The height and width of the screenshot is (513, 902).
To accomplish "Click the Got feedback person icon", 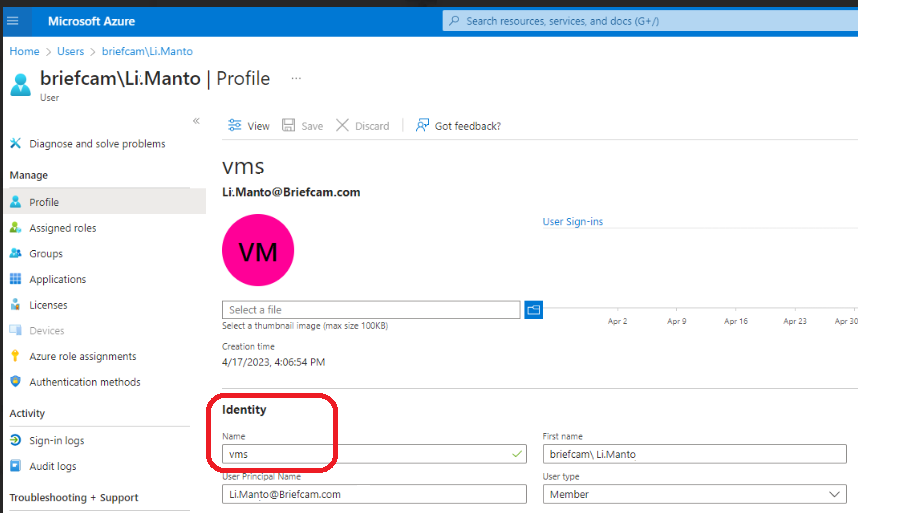I will [422, 125].
